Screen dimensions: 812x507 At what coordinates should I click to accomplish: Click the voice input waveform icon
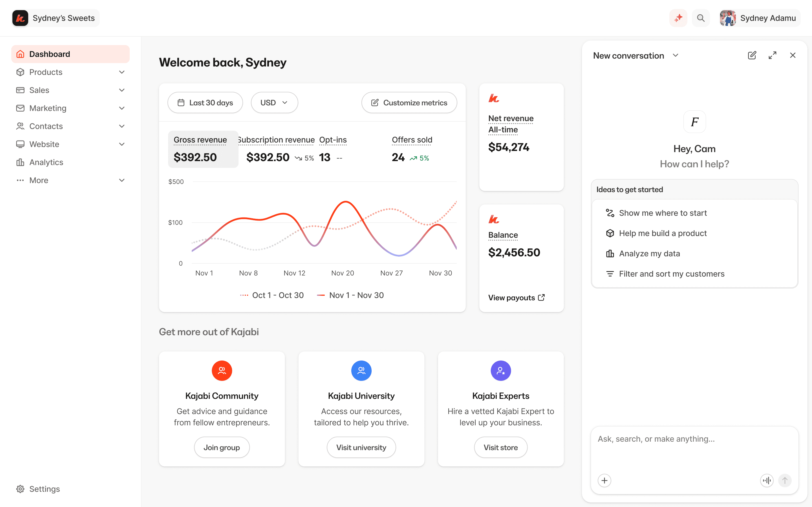tap(767, 481)
